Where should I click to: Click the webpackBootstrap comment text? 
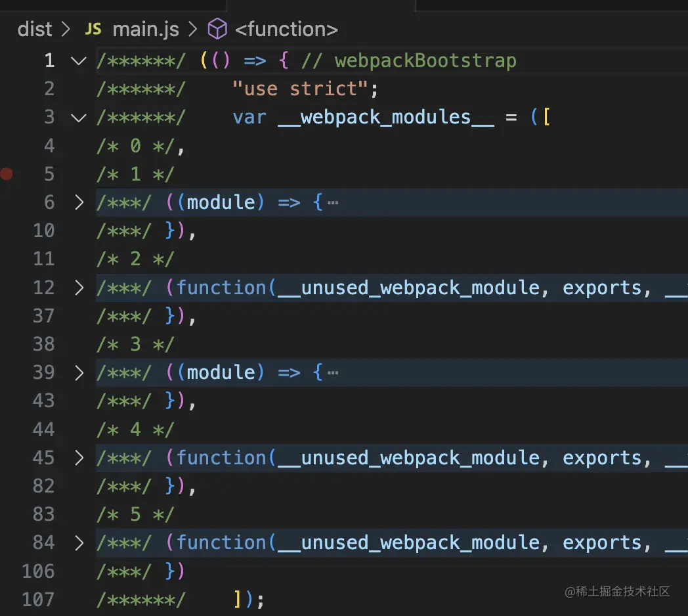(425, 60)
